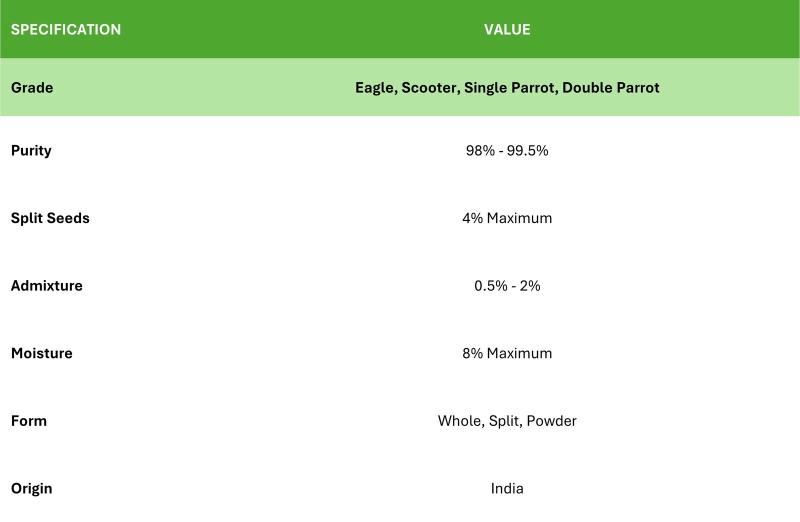
Task: Select the Purity label
Action: 31,151
